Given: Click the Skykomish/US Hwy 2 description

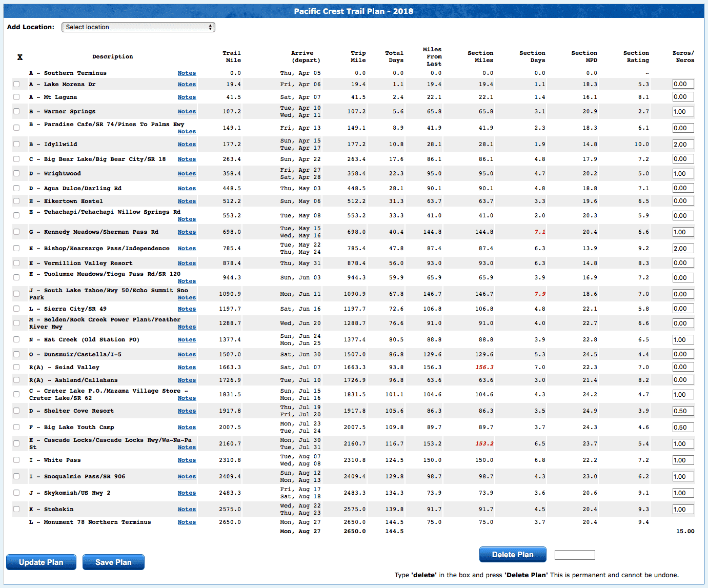Looking at the screenshot, I should [70, 493].
